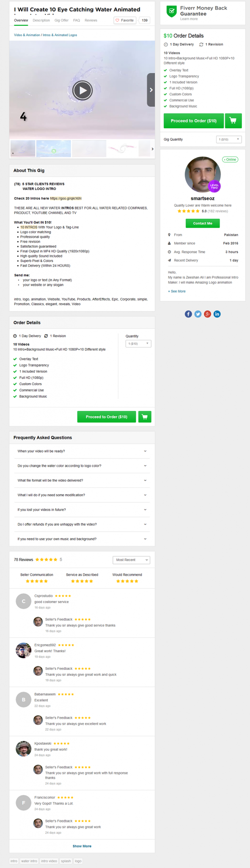
Task: Expand the refunds FAQ question
Action: 82,524
